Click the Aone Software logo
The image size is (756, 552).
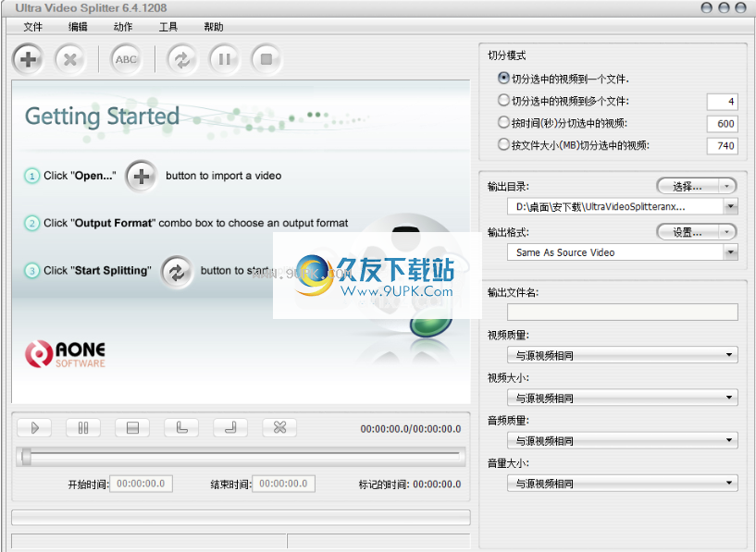65,354
